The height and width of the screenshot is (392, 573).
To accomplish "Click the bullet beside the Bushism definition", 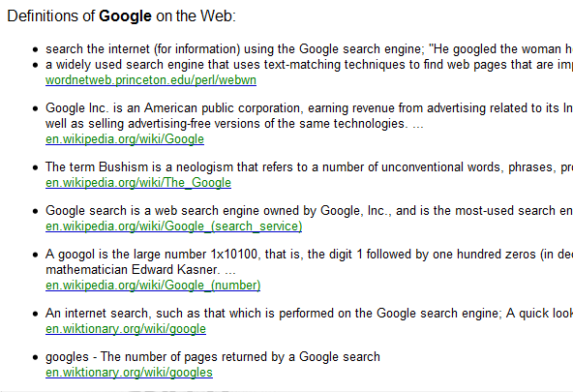I will click(x=35, y=167).
